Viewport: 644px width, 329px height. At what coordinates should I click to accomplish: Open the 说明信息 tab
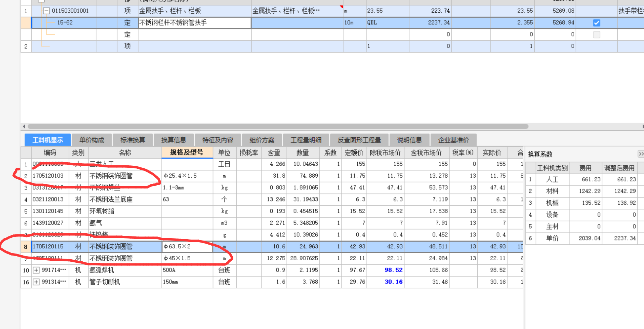coord(410,140)
